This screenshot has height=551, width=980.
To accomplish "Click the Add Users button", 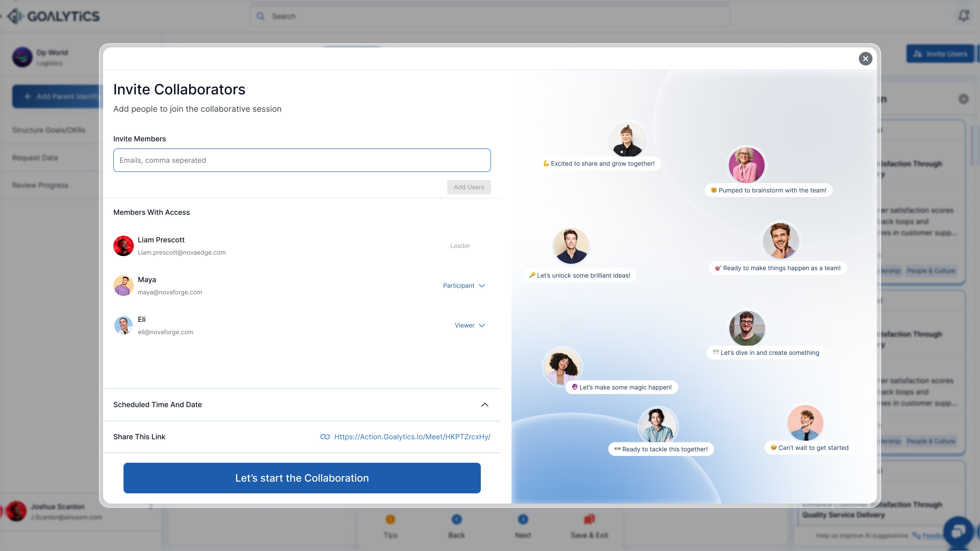I will (x=469, y=187).
